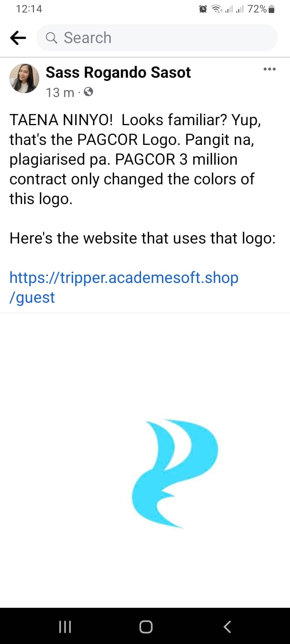Image resolution: width=290 pixels, height=644 pixels.
Task: Tap the battery indicator icon
Action: coord(271,9)
